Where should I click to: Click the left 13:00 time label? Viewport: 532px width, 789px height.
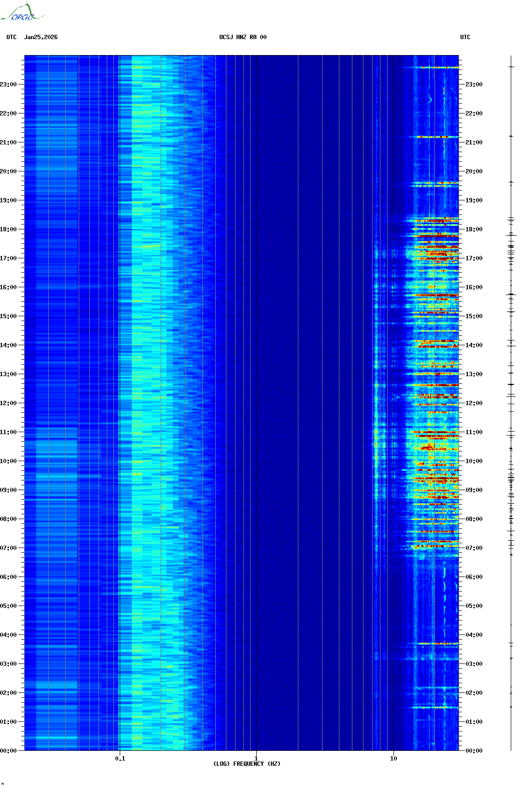pos(8,374)
